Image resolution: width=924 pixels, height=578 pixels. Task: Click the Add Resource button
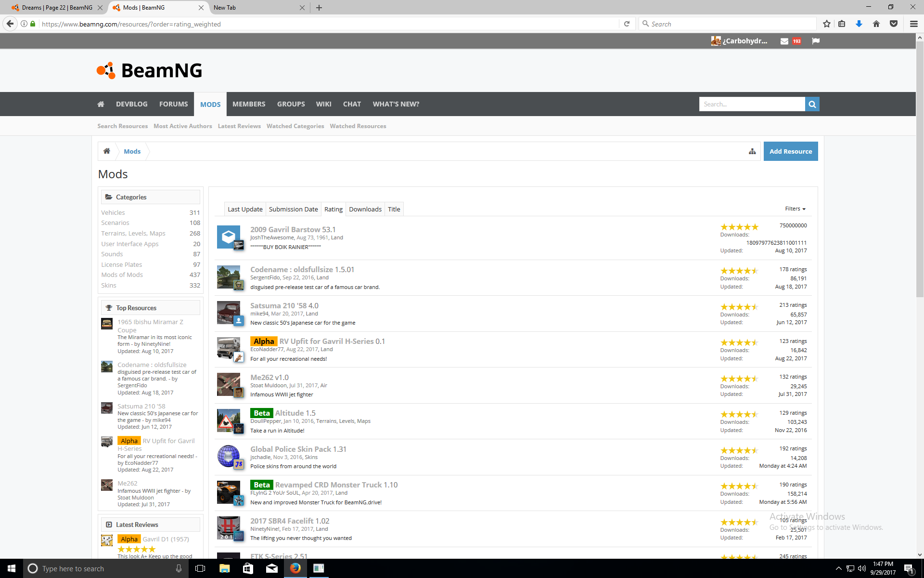[791, 151]
